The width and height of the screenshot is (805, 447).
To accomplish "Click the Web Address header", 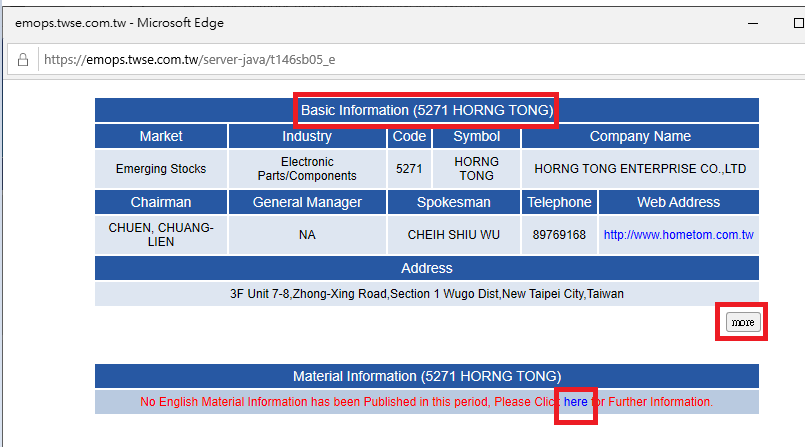I will (679, 202).
